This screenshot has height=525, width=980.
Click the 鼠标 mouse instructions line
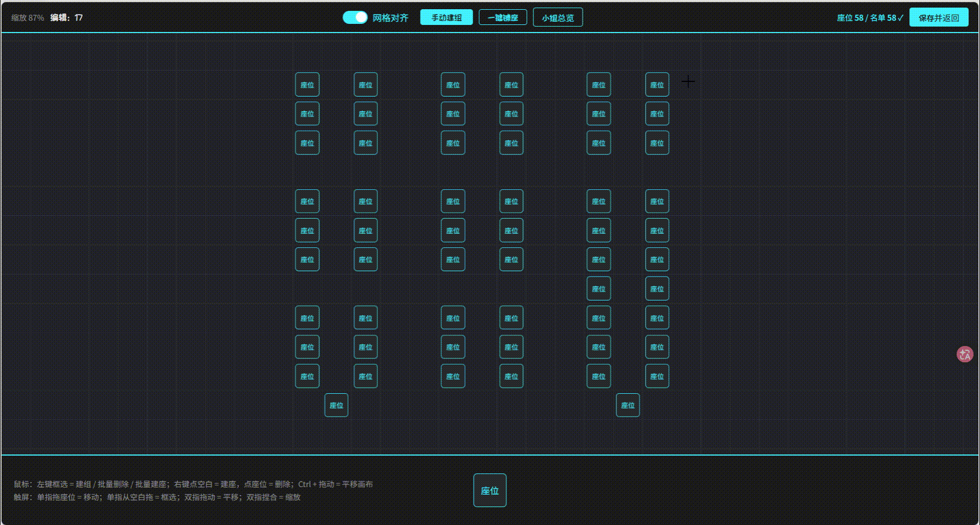tap(193, 484)
